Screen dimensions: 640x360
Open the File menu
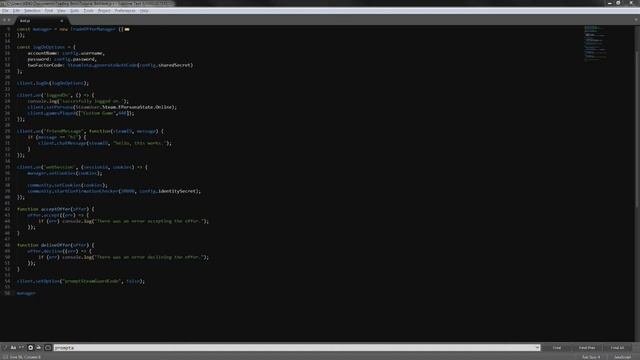(x=5, y=11)
